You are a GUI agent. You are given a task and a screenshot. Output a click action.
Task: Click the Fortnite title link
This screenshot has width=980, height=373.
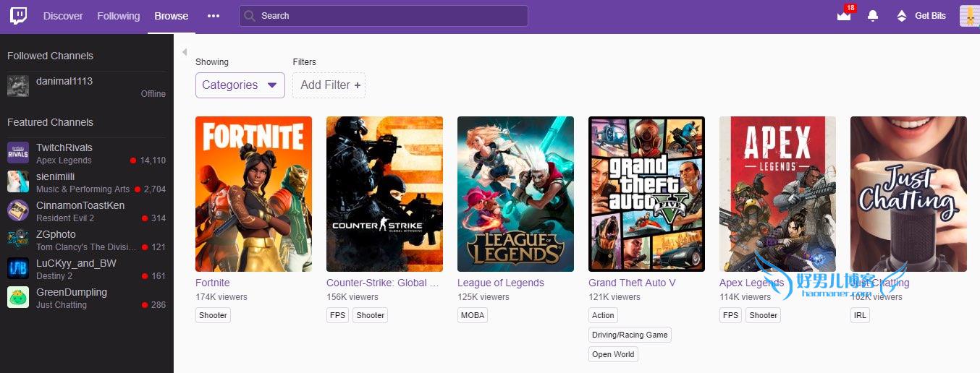[x=213, y=283]
